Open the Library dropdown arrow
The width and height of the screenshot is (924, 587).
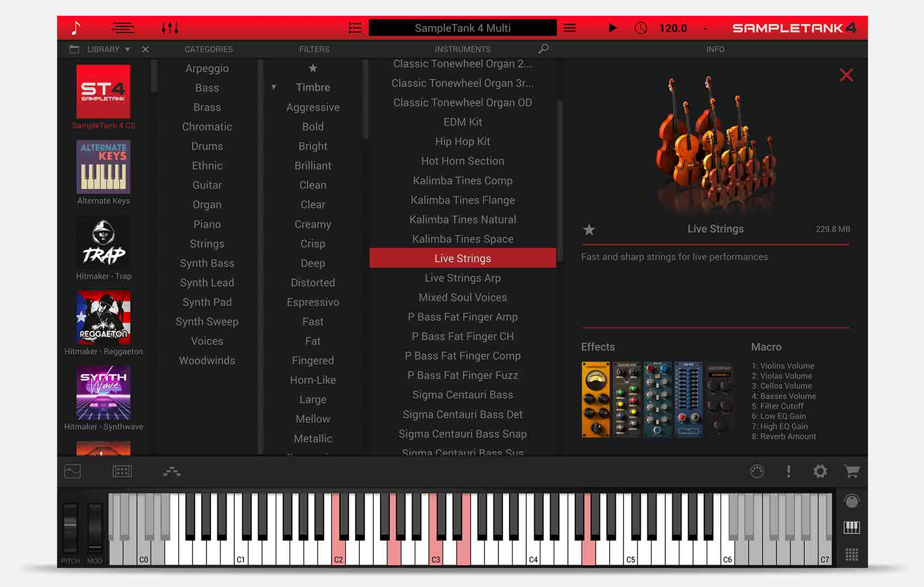[x=128, y=49]
